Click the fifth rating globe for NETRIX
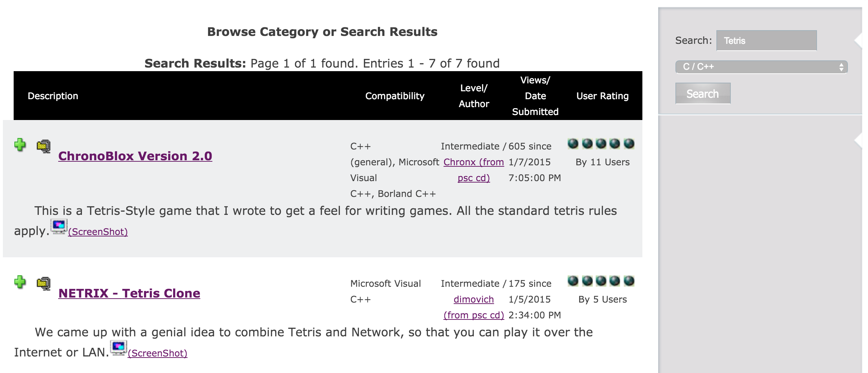Viewport: 868px width, 373px height. 629,281
